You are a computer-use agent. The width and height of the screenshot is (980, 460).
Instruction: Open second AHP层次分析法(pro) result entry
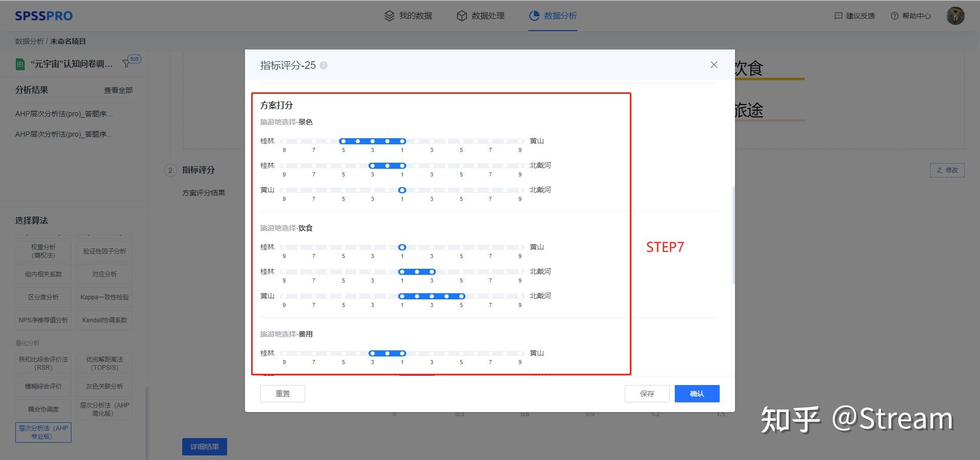pos(64,134)
